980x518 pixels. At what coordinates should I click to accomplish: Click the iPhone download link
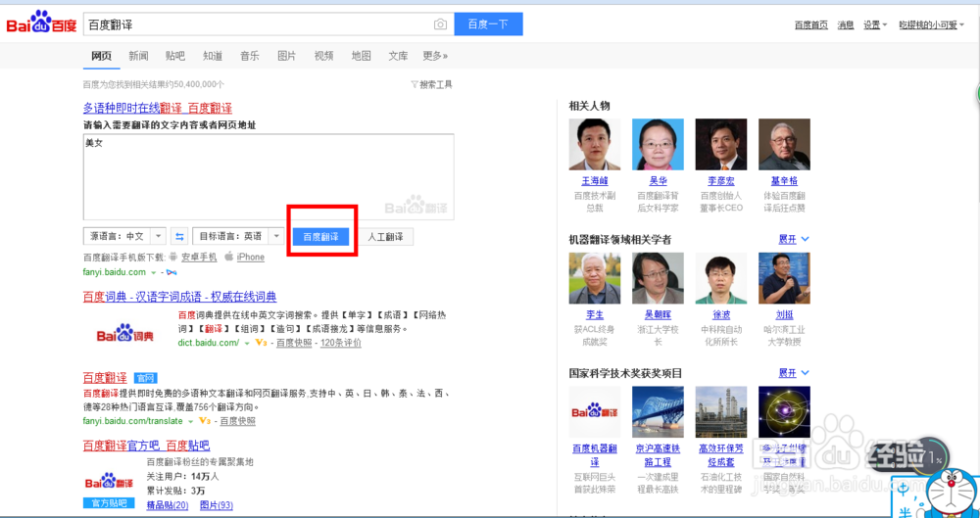251,257
